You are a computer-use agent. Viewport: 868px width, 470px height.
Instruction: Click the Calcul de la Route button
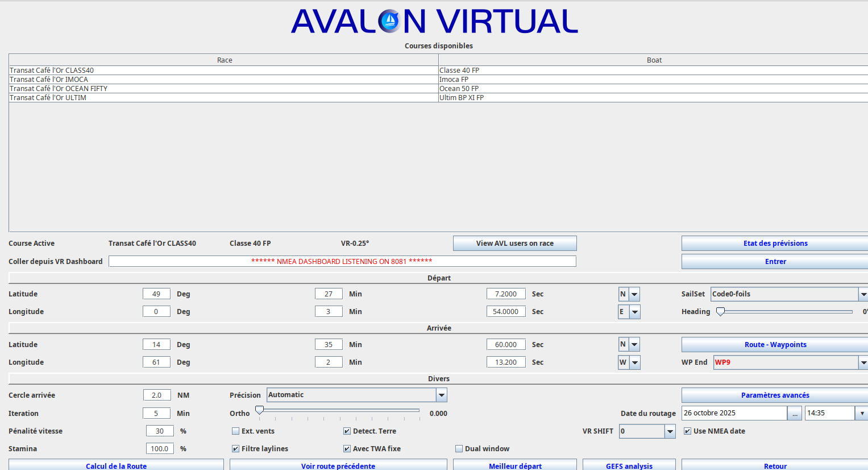(116, 466)
